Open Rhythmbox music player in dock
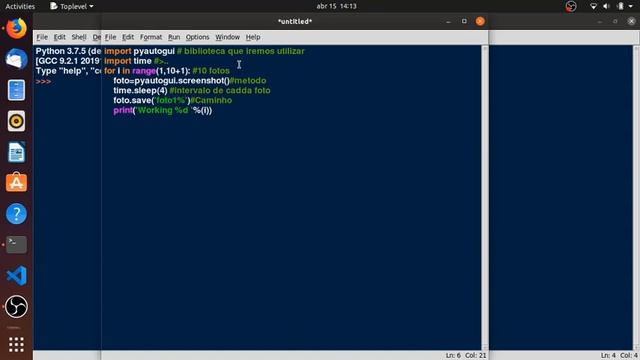Screen dimensions: 640x360 coord(16,121)
